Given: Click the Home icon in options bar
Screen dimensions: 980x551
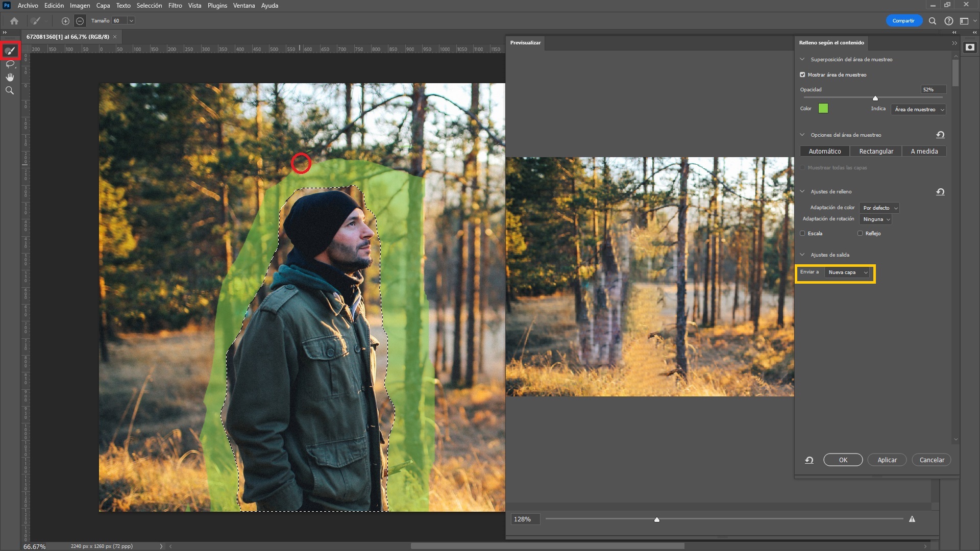Looking at the screenshot, I should tap(14, 21).
